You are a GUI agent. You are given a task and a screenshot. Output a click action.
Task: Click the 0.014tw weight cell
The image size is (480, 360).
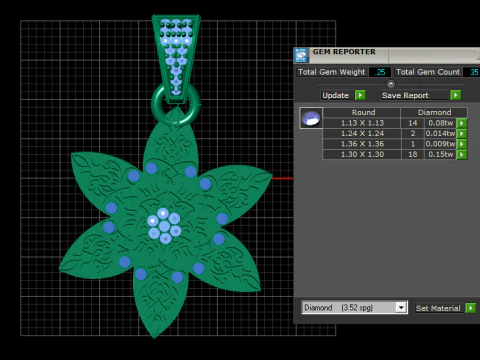click(x=440, y=134)
